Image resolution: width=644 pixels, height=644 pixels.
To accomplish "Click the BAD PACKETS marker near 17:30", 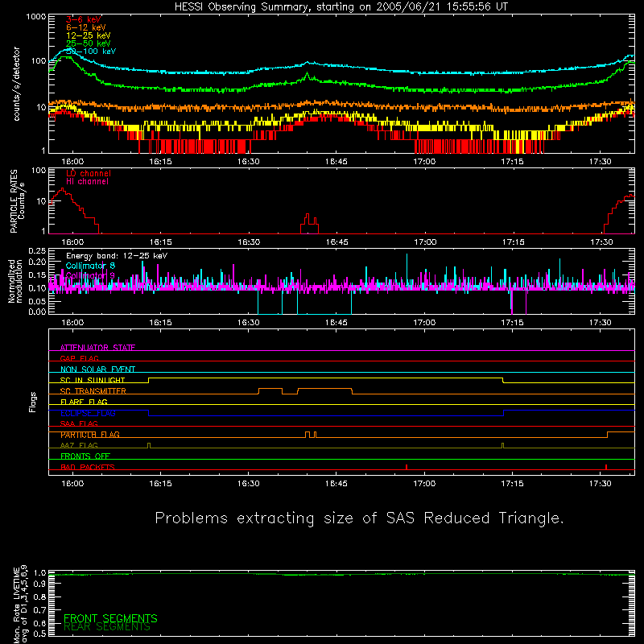I will 606,467.
